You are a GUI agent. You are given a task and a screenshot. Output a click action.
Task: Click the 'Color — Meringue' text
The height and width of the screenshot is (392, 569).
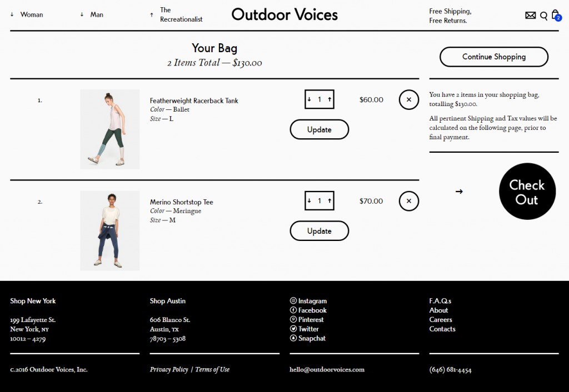pyautogui.click(x=175, y=210)
